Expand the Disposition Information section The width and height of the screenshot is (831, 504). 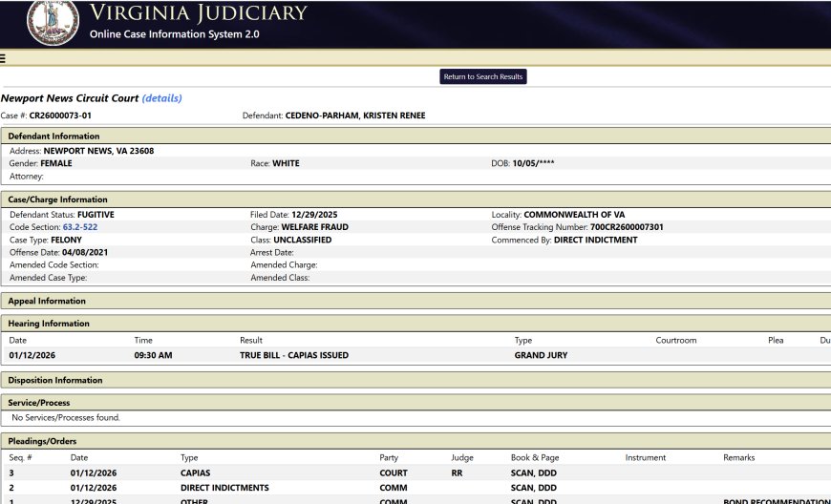tap(54, 380)
